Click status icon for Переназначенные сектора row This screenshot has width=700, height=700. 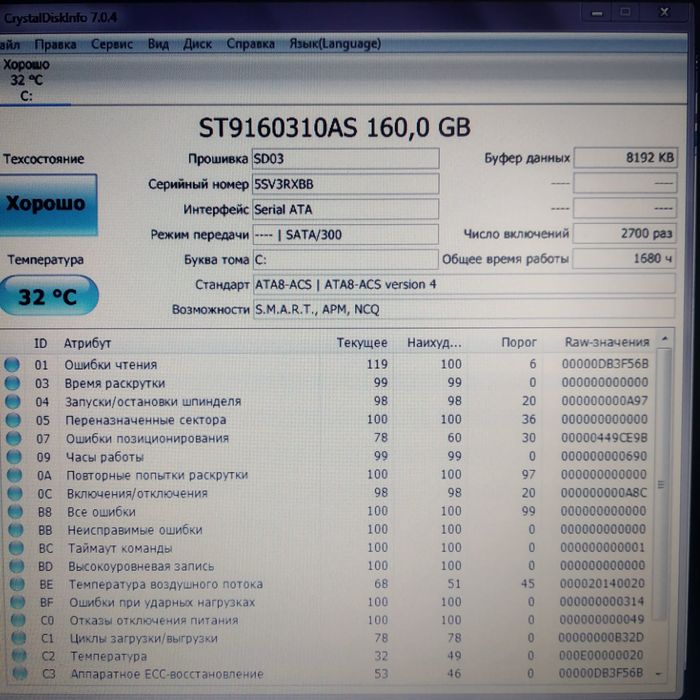[x=13, y=420]
